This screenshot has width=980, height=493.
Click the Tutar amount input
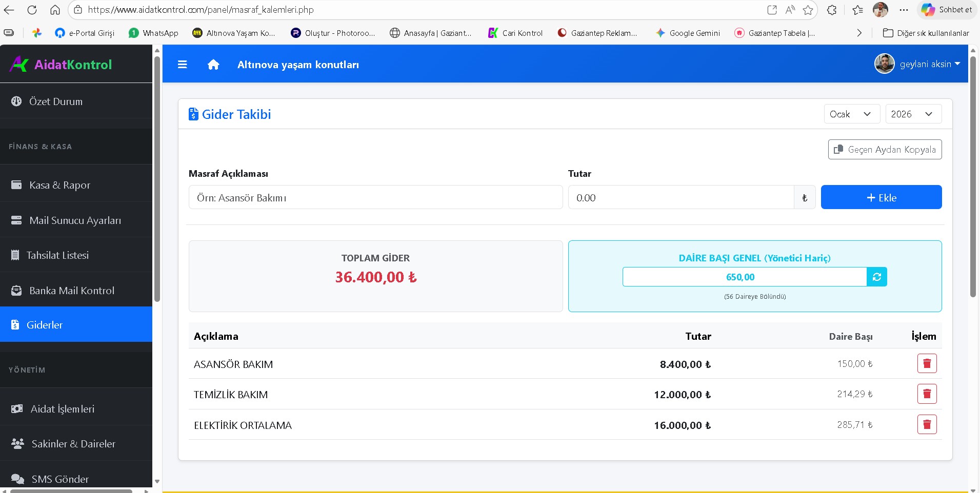pyautogui.click(x=681, y=198)
